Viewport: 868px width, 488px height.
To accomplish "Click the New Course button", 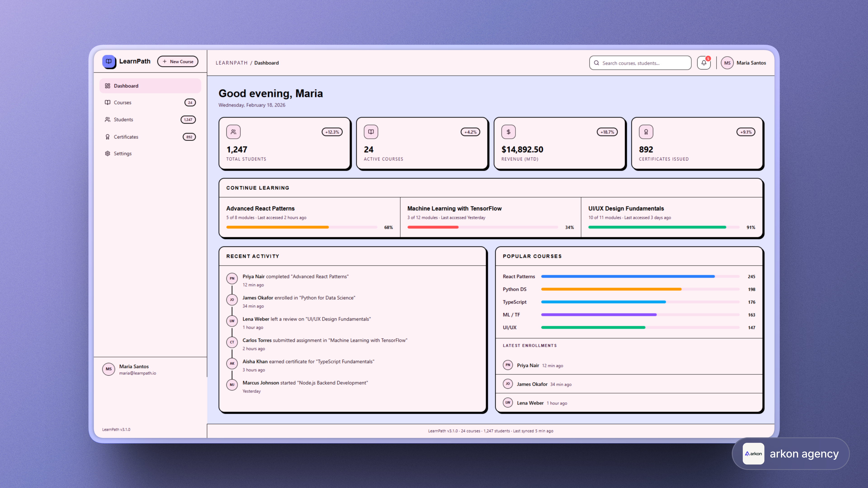I will [178, 62].
